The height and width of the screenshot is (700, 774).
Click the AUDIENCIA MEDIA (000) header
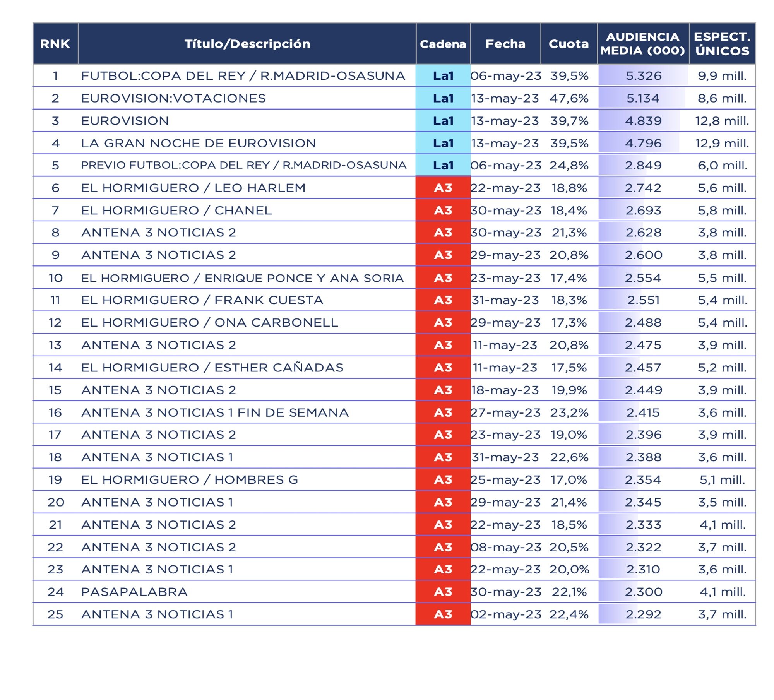(642, 44)
